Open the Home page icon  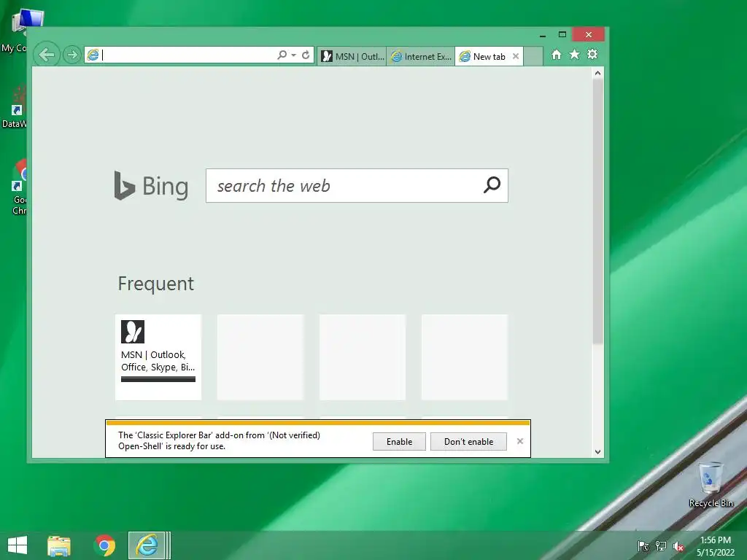tap(557, 54)
